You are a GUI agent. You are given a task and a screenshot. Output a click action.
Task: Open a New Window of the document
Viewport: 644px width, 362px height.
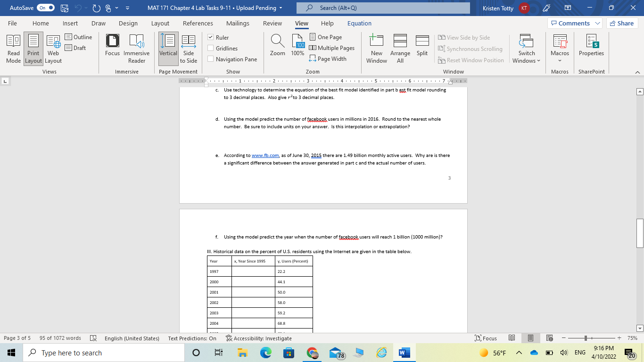[376, 48]
